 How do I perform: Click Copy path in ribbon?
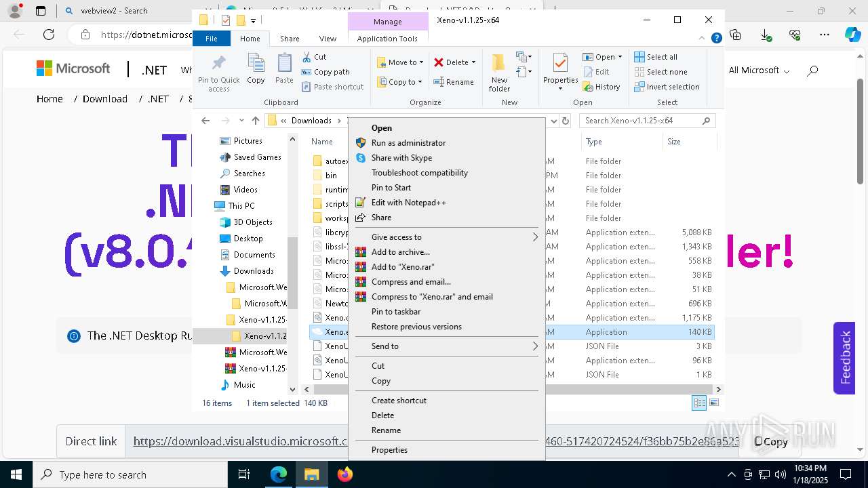(325, 72)
